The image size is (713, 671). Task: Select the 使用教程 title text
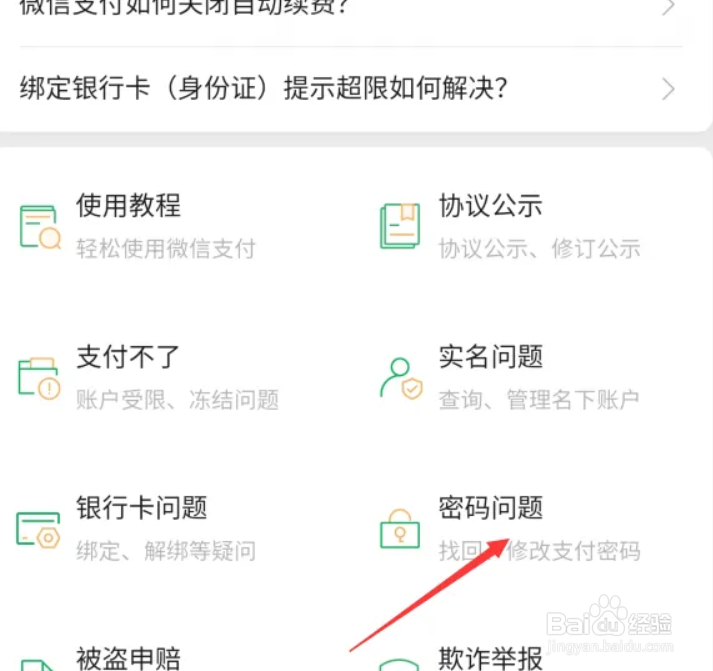[x=129, y=205]
